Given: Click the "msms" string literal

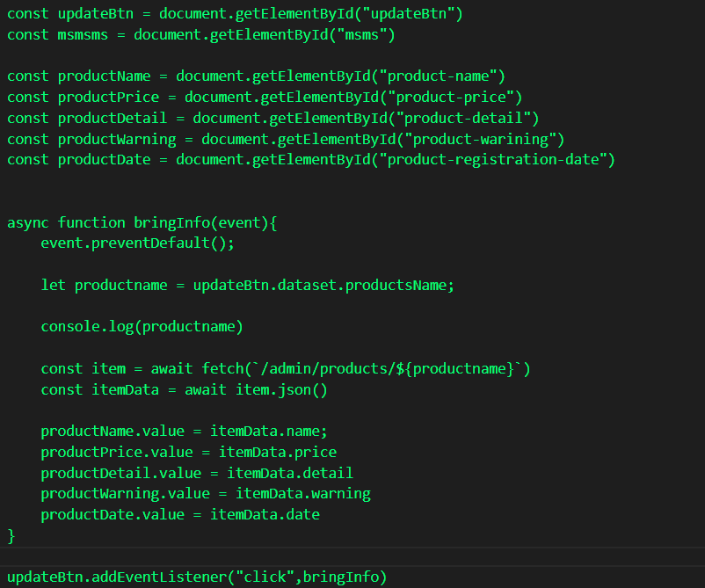Looking at the screenshot, I should tap(361, 34).
